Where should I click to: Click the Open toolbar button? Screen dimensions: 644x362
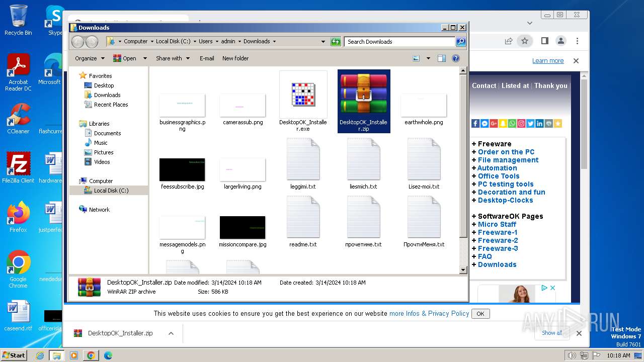point(125,58)
